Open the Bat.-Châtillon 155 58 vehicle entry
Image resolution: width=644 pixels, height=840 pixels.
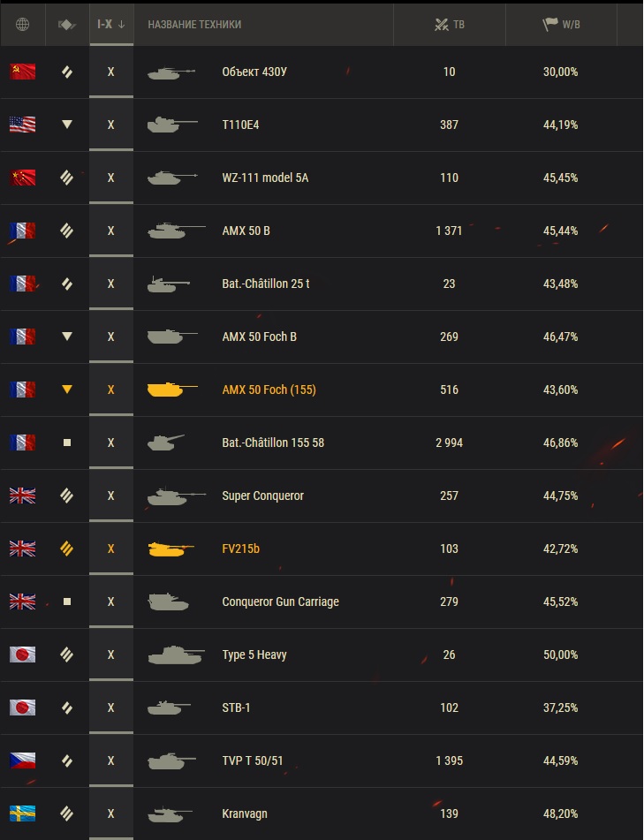pyautogui.click(x=273, y=443)
